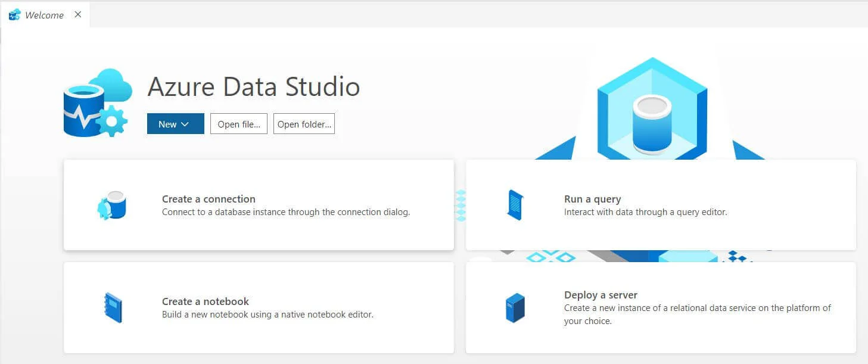This screenshot has width=868, height=364.
Task: Click the Open file... button
Action: point(239,124)
